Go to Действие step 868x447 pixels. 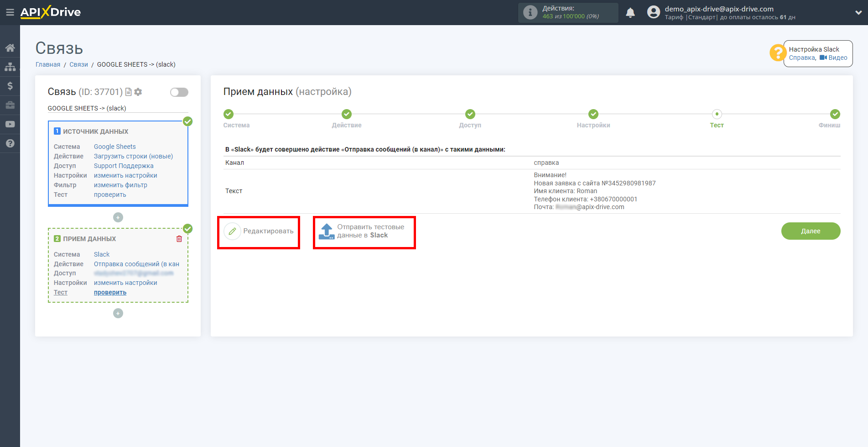point(347,114)
